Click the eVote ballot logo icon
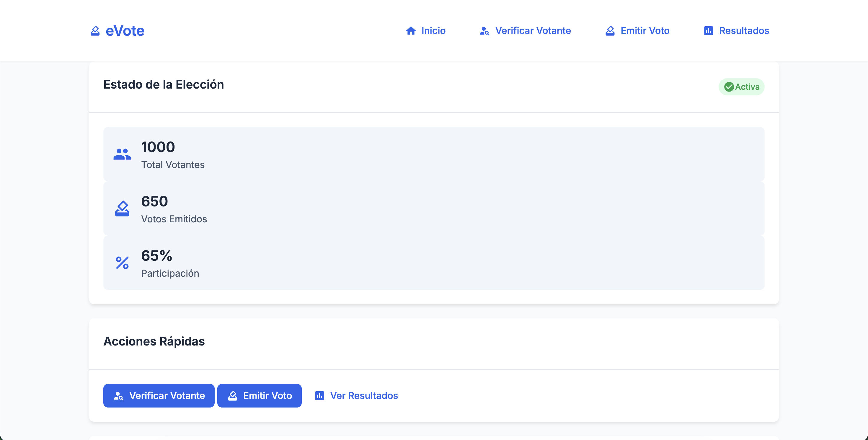 95,31
